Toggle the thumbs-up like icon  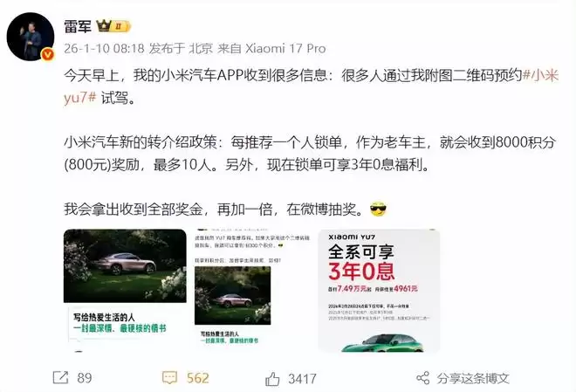tap(272, 378)
